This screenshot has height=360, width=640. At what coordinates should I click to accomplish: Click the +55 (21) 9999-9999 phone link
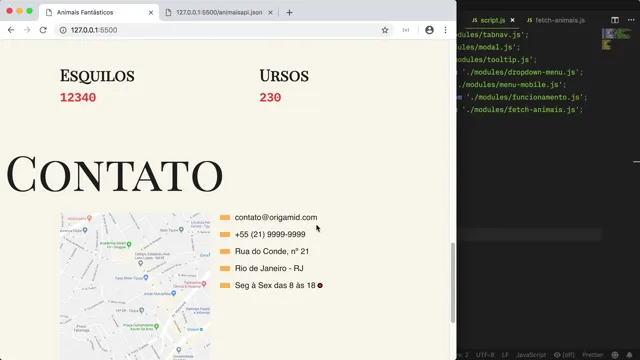click(x=270, y=234)
